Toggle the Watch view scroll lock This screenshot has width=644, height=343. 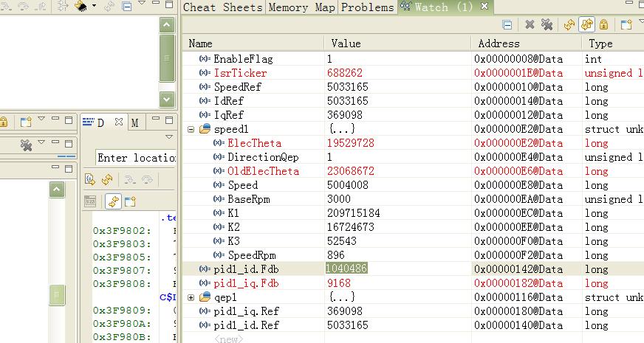604,24
